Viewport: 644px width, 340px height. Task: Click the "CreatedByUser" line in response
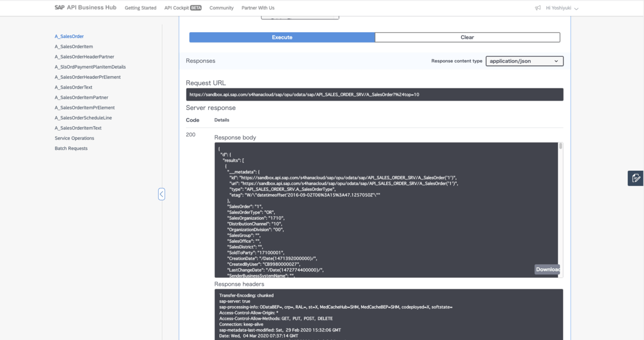pos(264,264)
